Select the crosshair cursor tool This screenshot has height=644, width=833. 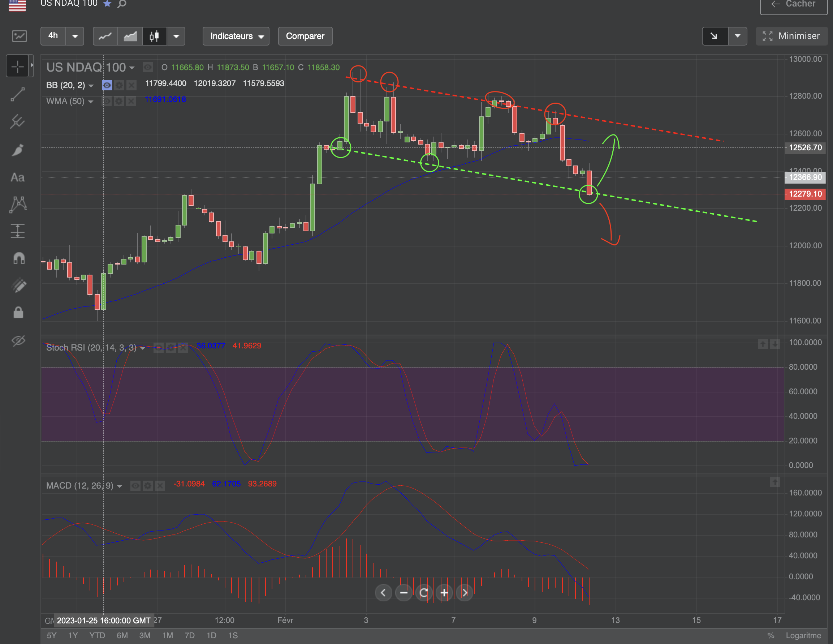[x=18, y=66]
